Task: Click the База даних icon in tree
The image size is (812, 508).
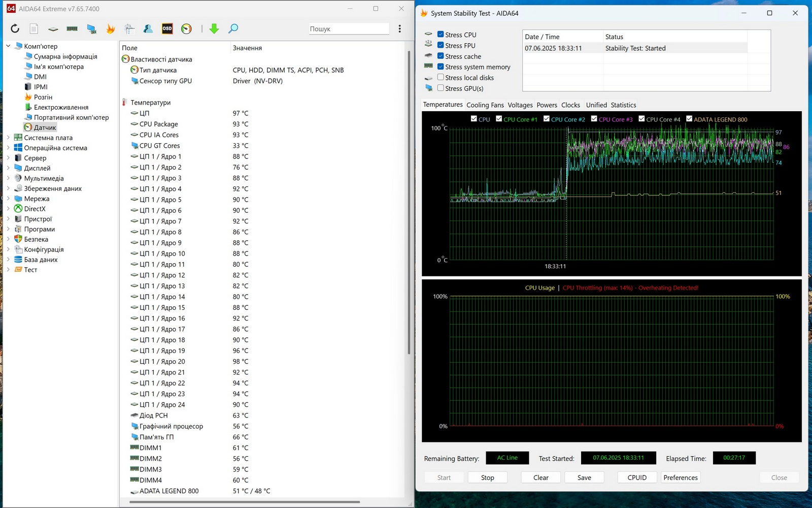Action: click(18, 260)
